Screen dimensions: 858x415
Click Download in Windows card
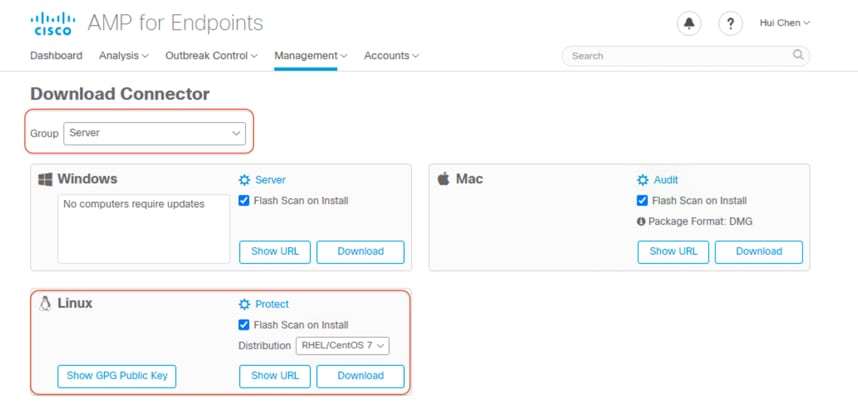point(361,252)
